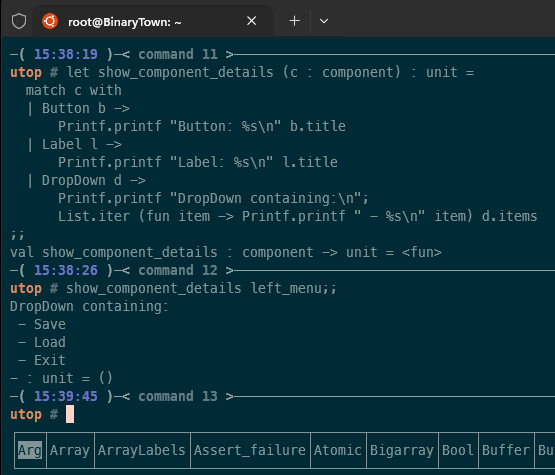Click the "| Button b ->" line
Image resolution: width=555 pixels, height=475 pixels.
tap(78, 108)
